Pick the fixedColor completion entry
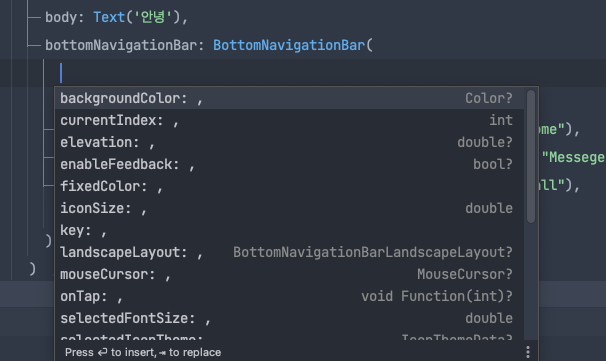The height and width of the screenshot is (361, 606). coord(289,186)
